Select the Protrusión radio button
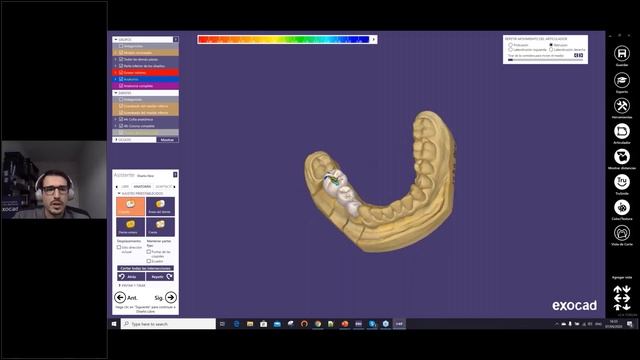Viewport: 640px width, 360px height. point(510,45)
